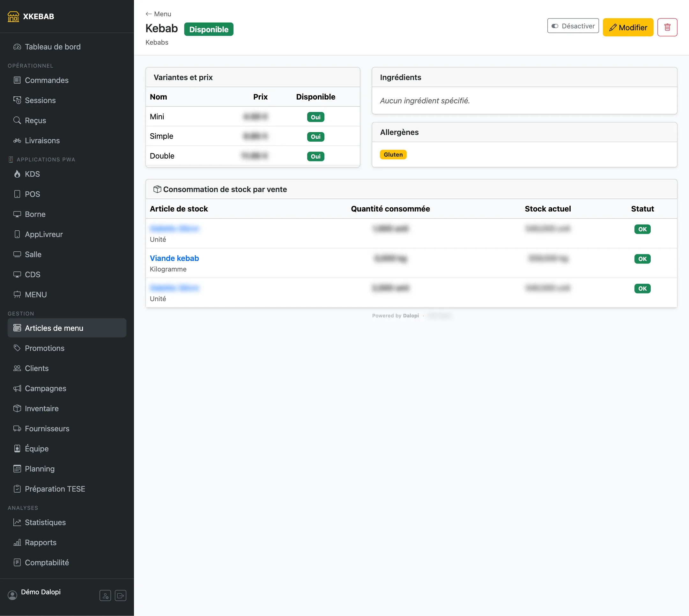
Task: Go back via the Menu arrow link
Action: point(159,14)
